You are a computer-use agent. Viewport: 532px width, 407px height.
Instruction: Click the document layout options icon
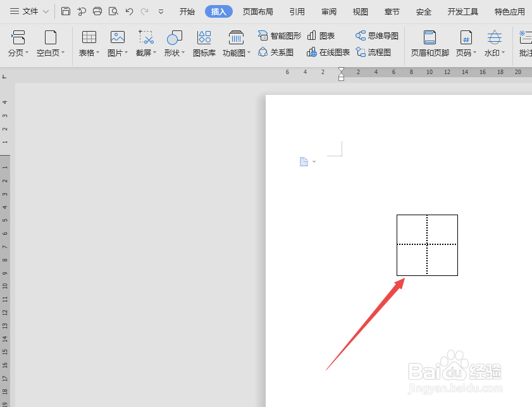304,161
